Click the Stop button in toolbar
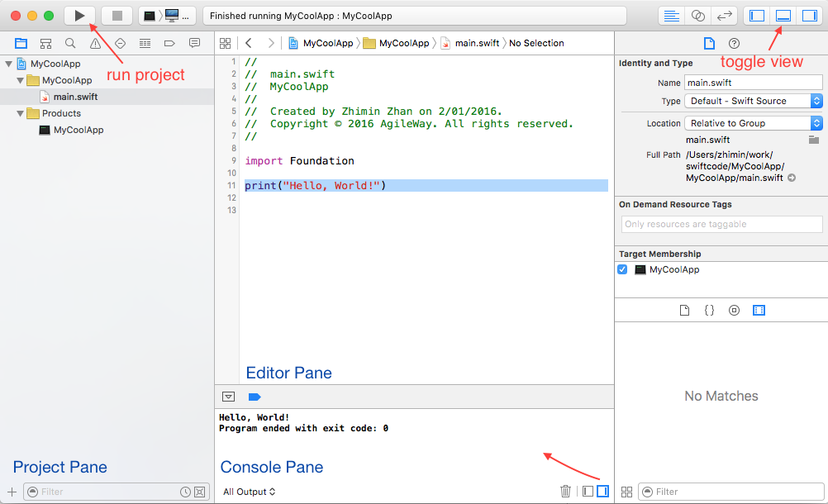This screenshot has height=504, width=828. pyautogui.click(x=117, y=16)
